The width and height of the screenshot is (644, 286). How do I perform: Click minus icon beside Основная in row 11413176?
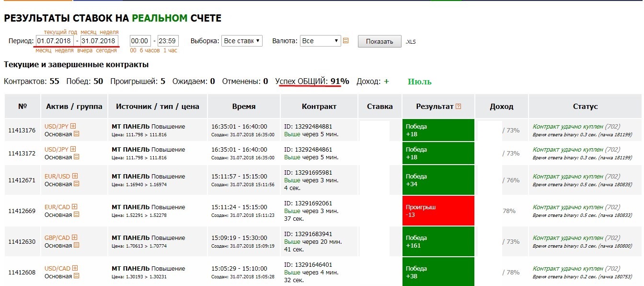[x=76, y=134]
